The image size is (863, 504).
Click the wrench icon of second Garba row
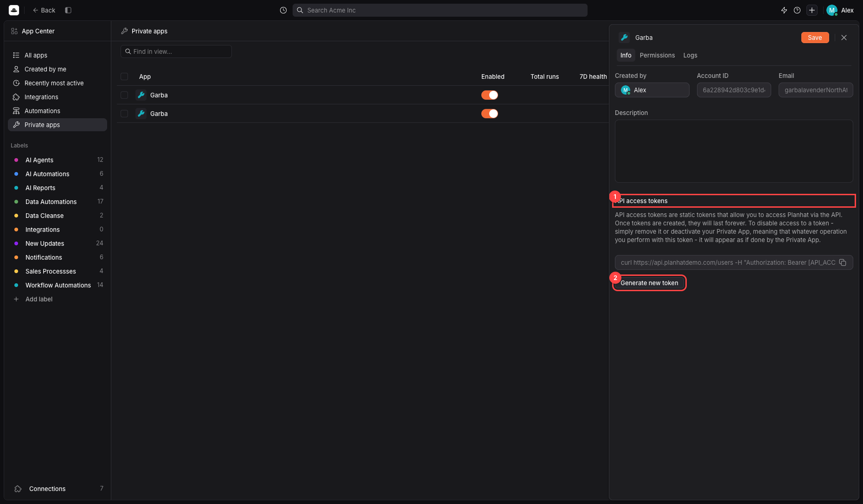pos(141,114)
